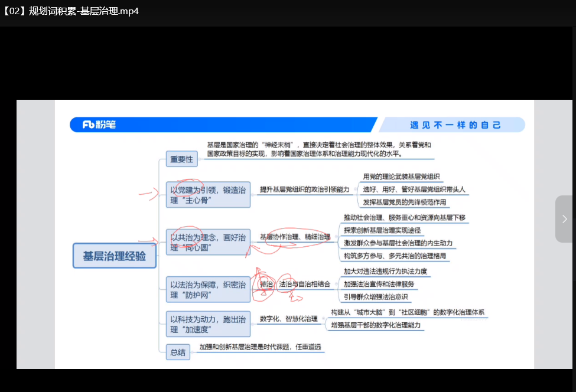Select node '以共治为理念，画好治理同心圆'
576x392 pixels.
point(208,242)
